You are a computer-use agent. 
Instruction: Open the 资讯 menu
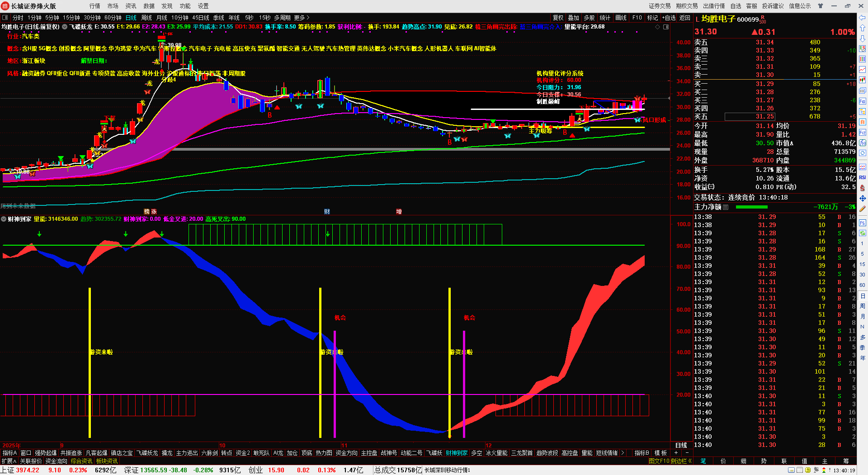click(131, 6)
